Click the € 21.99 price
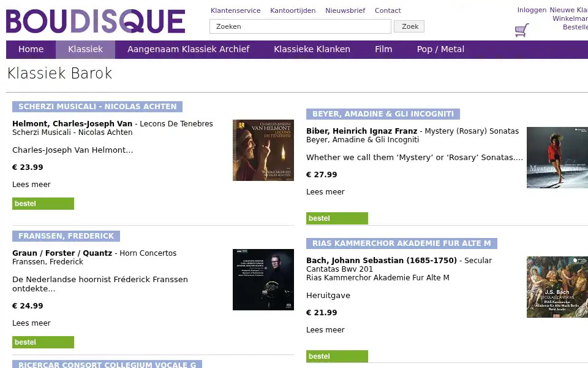This screenshot has height=368, width=588. pyautogui.click(x=322, y=312)
